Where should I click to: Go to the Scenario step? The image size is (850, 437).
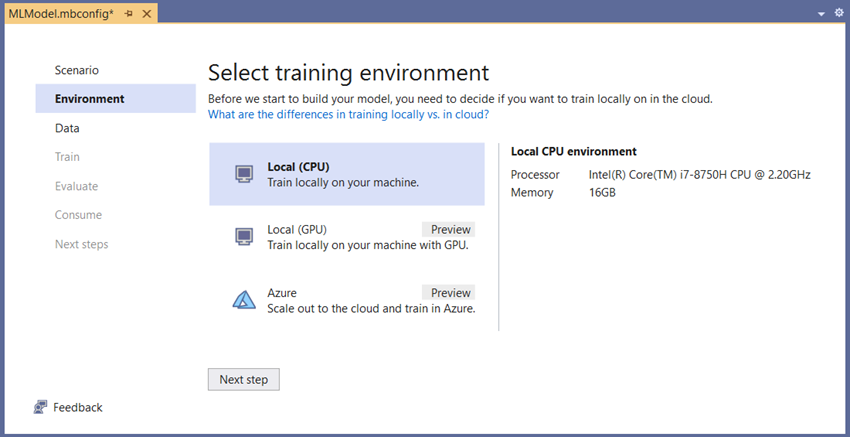76,70
